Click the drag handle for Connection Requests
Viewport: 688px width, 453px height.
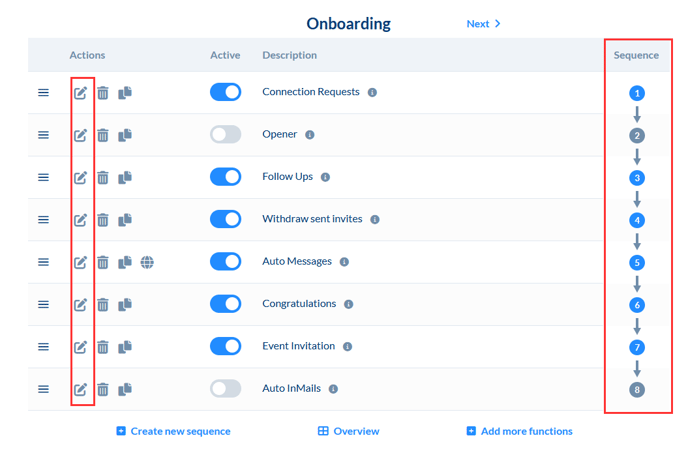pos(43,93)
